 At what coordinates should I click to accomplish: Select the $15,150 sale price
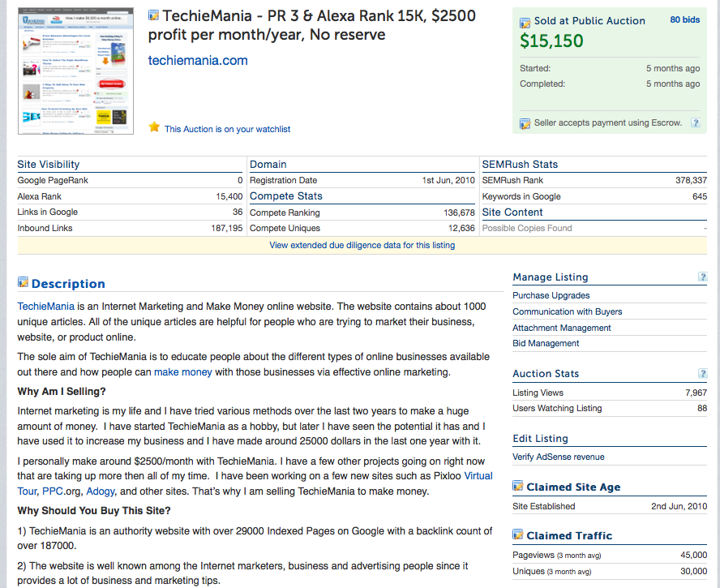[x=551, y=41]
